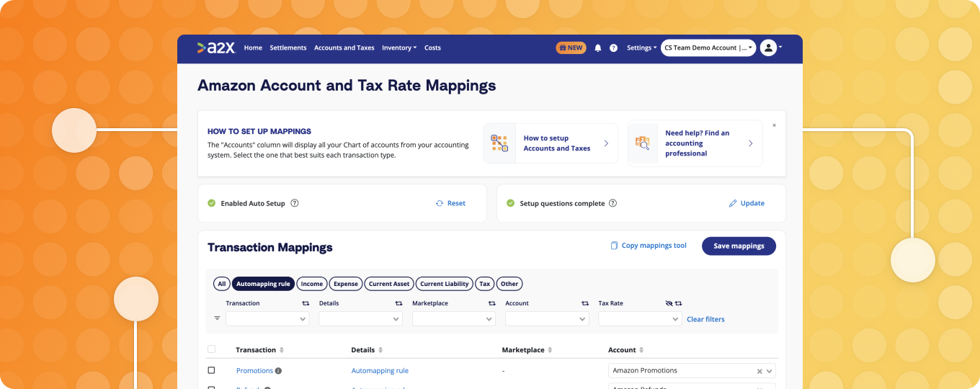
Task: Select the Expense filter pill
Action: click(x=346, y=284)
